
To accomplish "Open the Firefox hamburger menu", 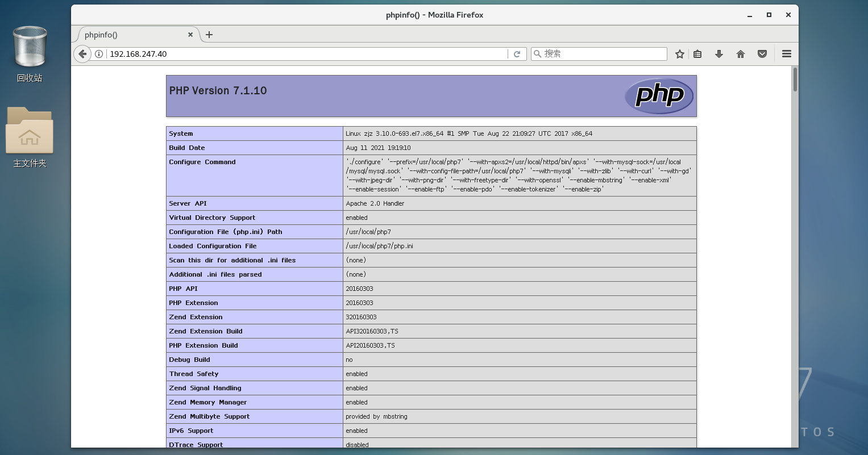I will tap(787, 54).
